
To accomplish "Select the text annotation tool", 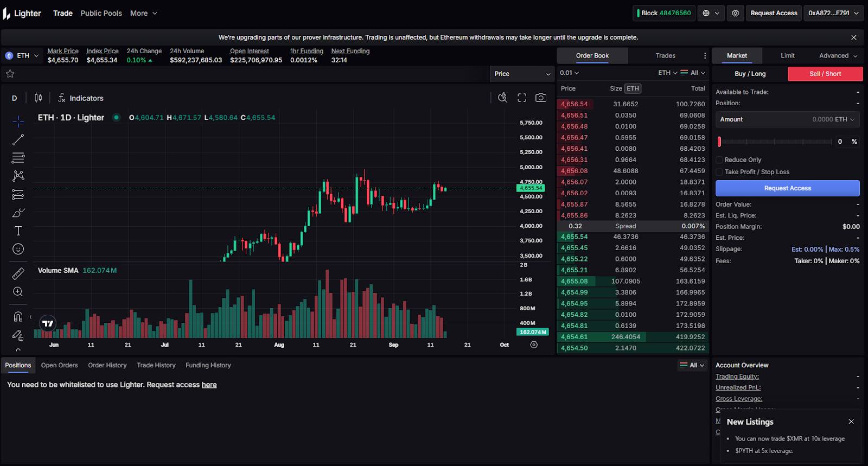I will pyautogui.click(x=18, y=231).
